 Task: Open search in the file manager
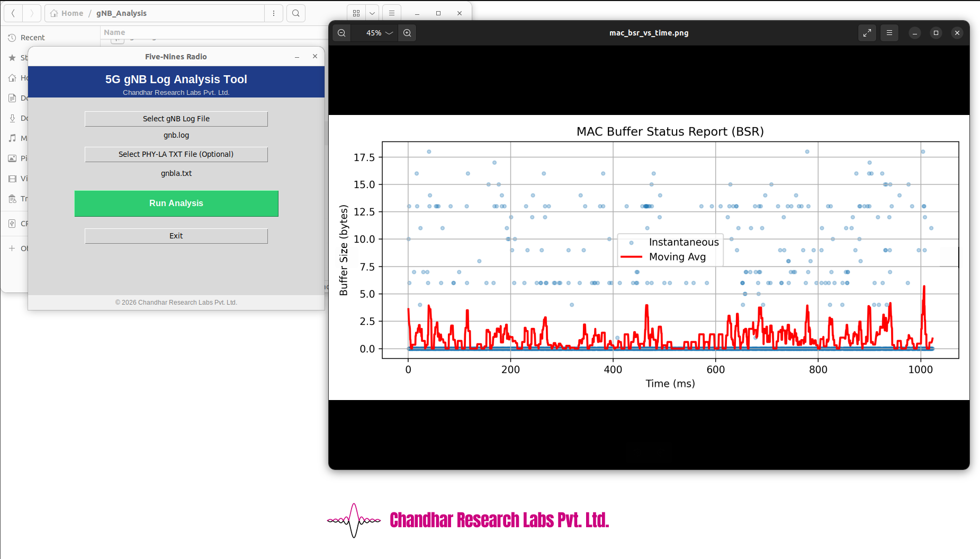[x=296, y=13]
